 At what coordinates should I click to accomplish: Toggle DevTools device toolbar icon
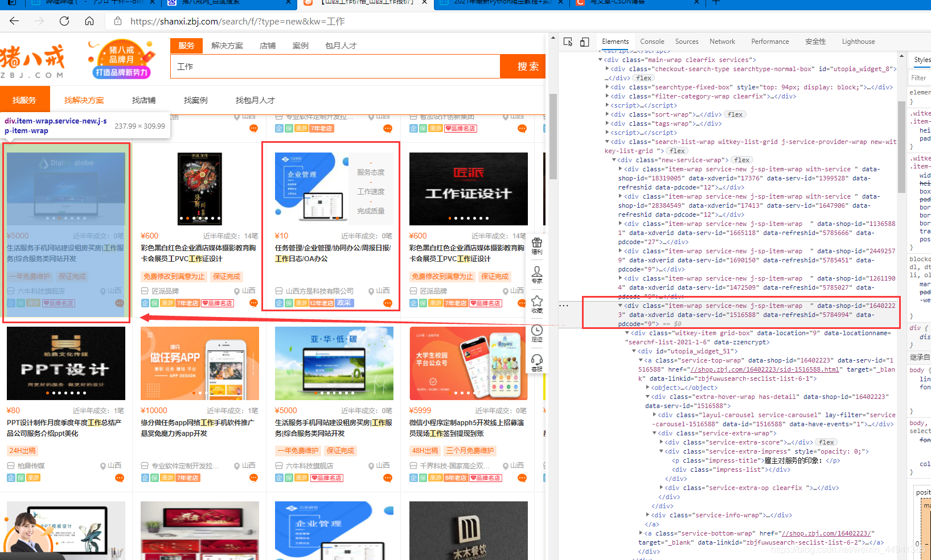click(585, 42)
